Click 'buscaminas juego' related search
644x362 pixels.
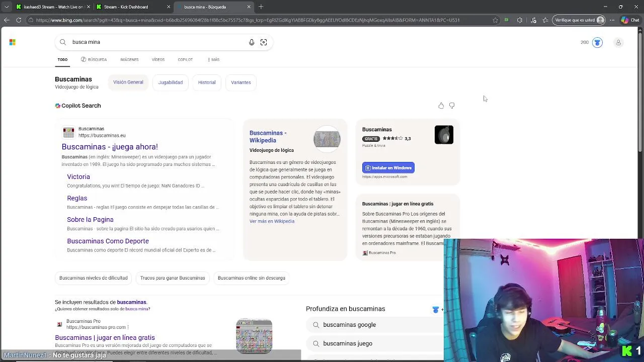(x=348, y=343)
